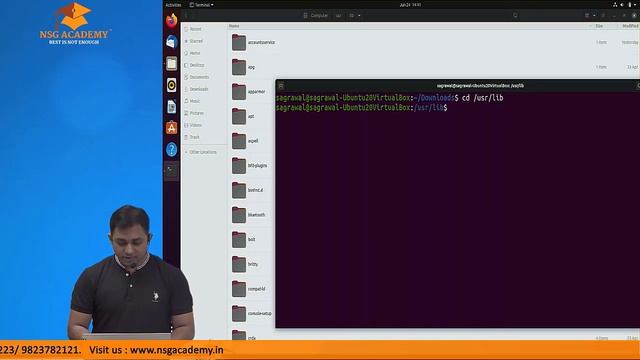Open Other Locations in Files sidebar
The image size is (640, 360).
[204, 152]
